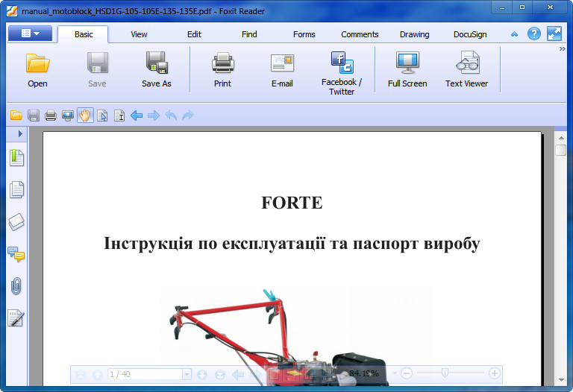
Task: Click the 84.19% zoom value
Action: pos(364,373)
